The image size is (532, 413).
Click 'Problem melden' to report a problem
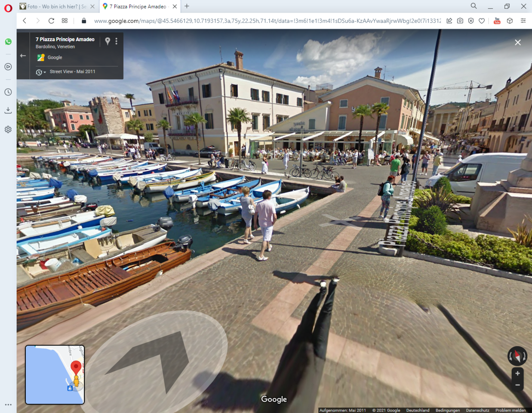510,410
